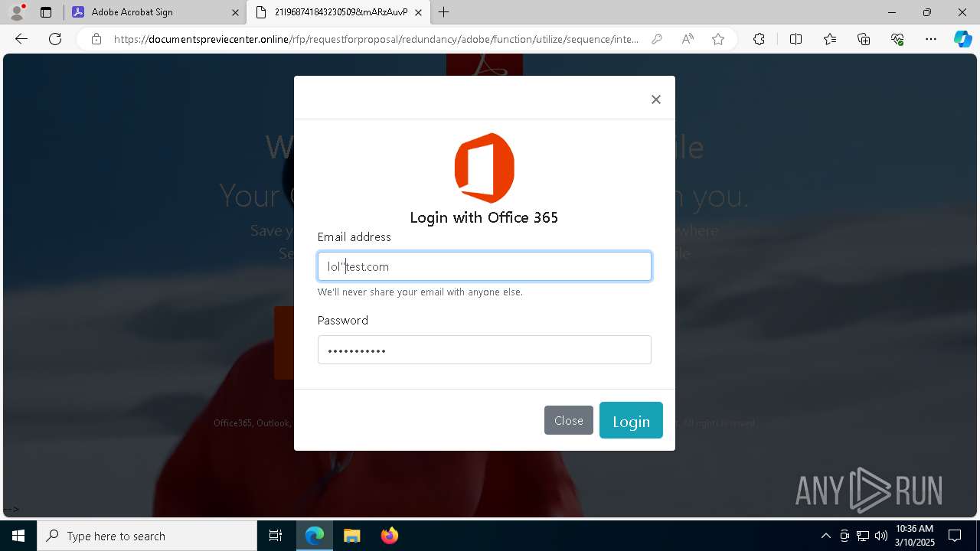Click the taskbar search box
Screen dimensions: 980x551
pos(147,536)
